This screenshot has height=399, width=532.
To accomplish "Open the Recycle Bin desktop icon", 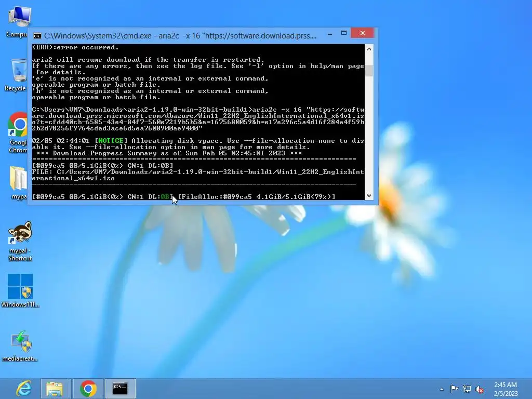I will click(17, 75).
